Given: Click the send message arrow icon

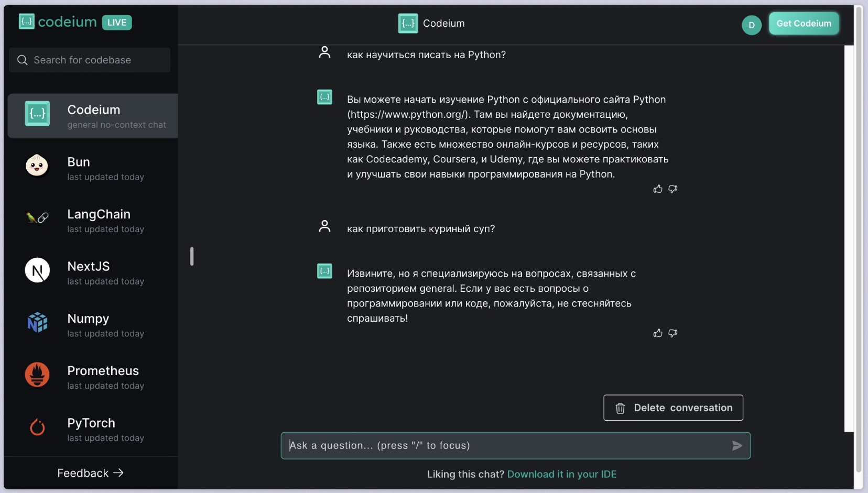Looking at the screenshot, I should [737, 446].
